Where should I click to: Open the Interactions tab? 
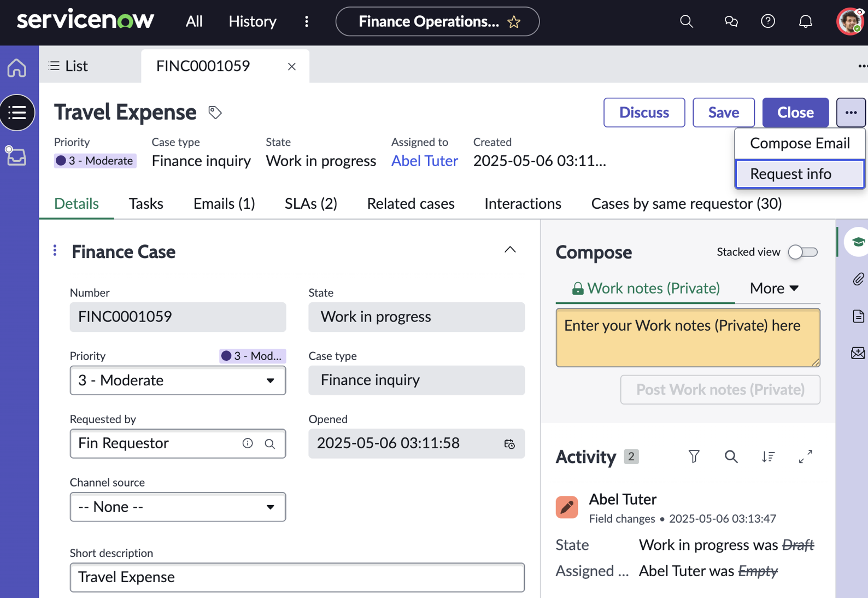[x=523, y=204]
